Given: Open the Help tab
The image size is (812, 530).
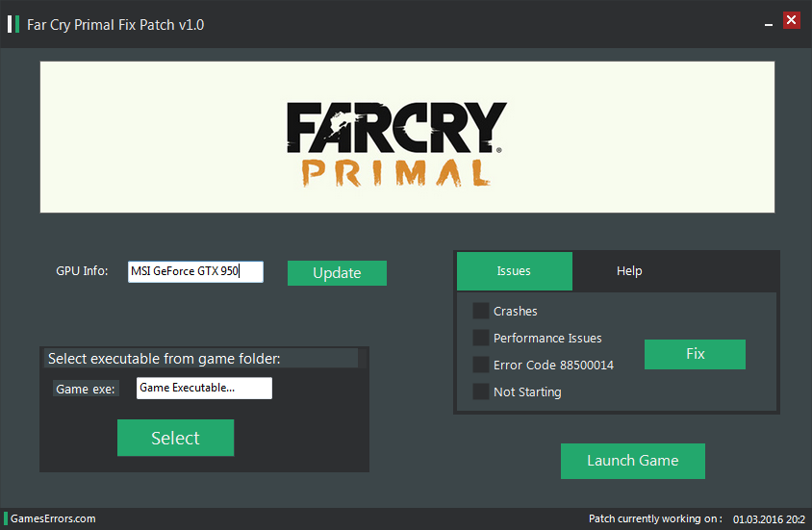Looking at the screenshot, I should [629, 271].
